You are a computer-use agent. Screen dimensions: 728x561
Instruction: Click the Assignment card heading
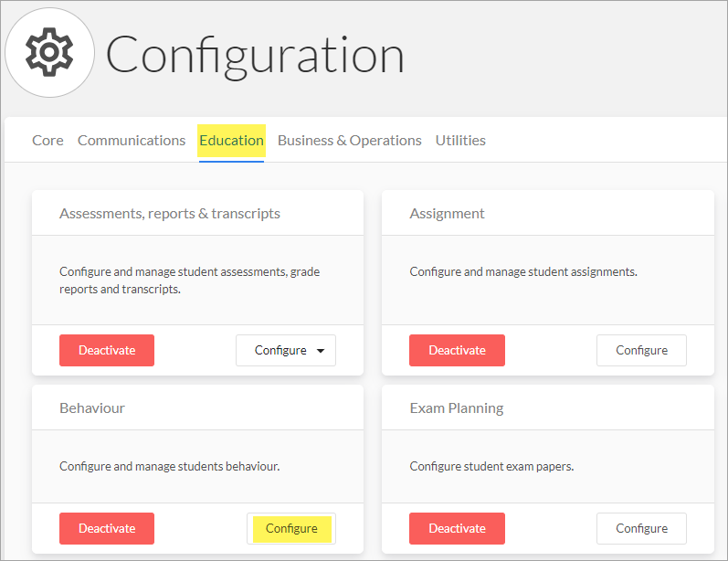tap(447, 214)
